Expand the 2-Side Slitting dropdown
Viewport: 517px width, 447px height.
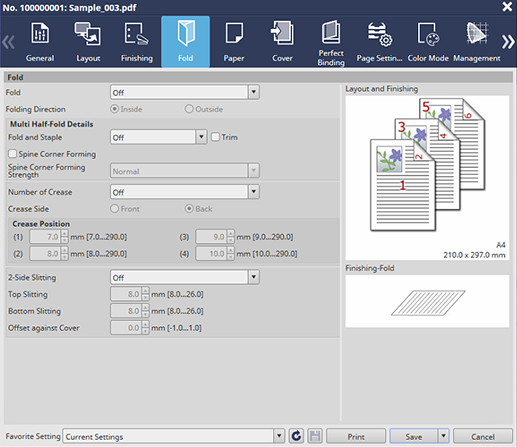pos(254,277)
